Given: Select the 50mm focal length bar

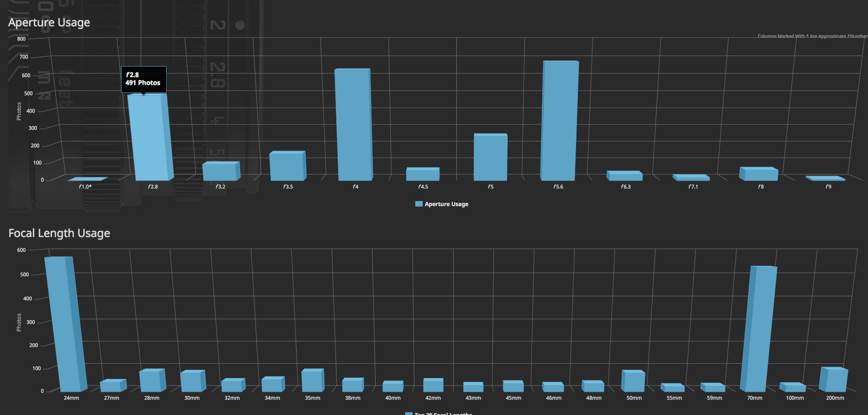Looking at the screenshot, I should (x=633, y=381).
